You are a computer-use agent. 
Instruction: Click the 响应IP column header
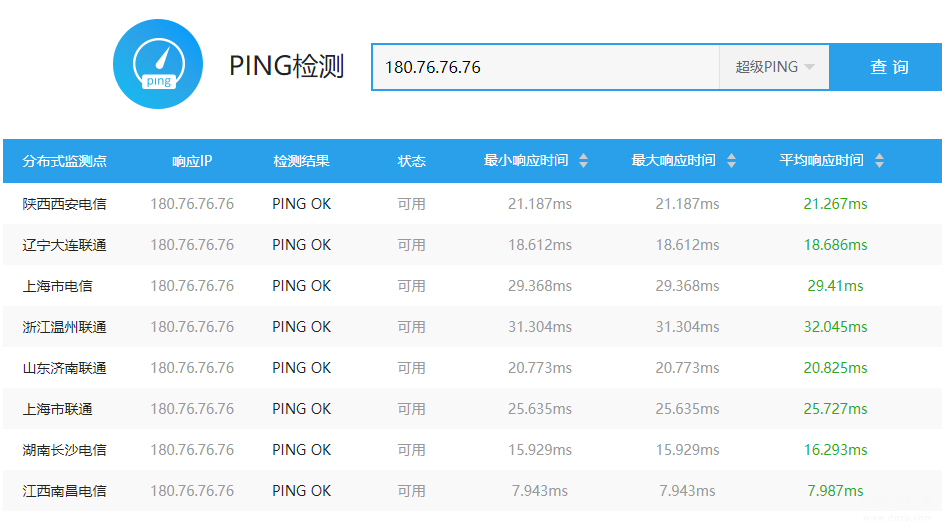coord(192,161)
